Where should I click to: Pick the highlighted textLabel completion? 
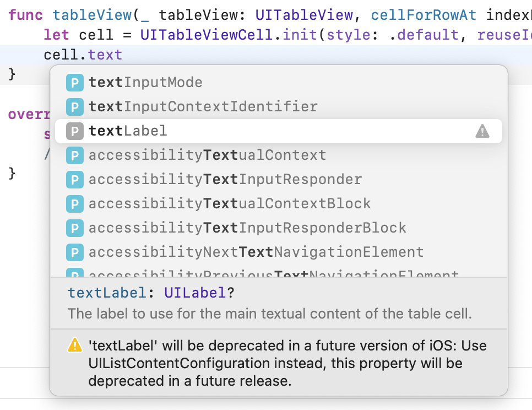(278, 131)
